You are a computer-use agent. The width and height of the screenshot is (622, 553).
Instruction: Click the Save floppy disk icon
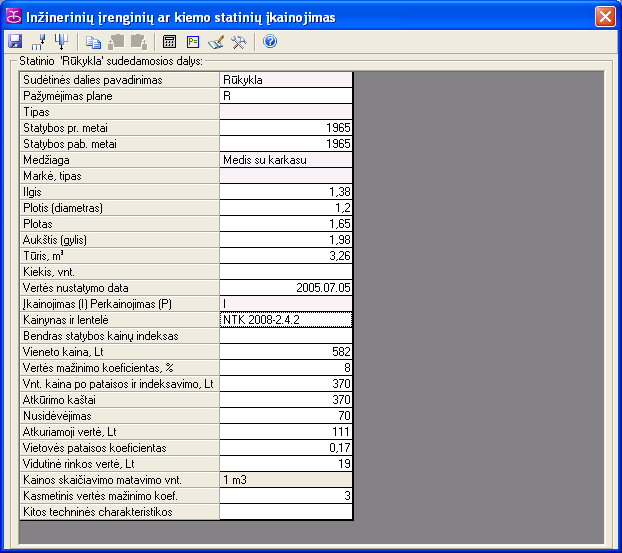(15, 42)
